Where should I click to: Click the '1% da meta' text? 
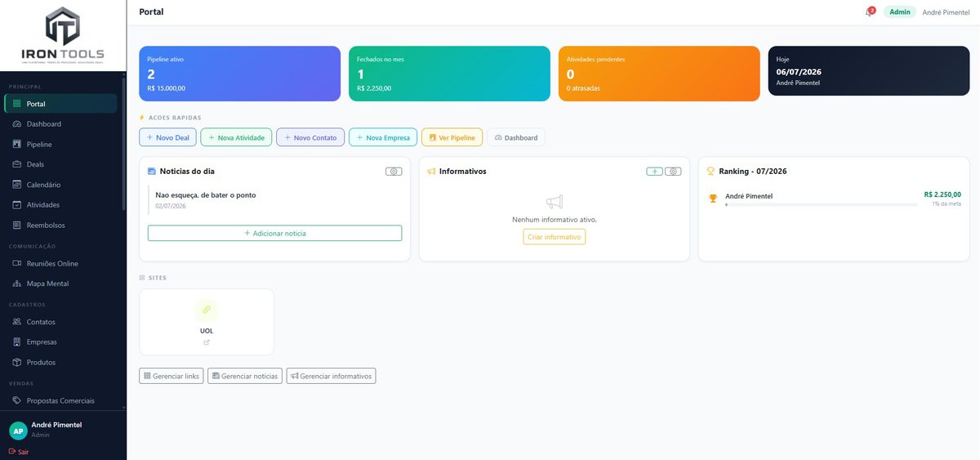[x=947, y=203]
